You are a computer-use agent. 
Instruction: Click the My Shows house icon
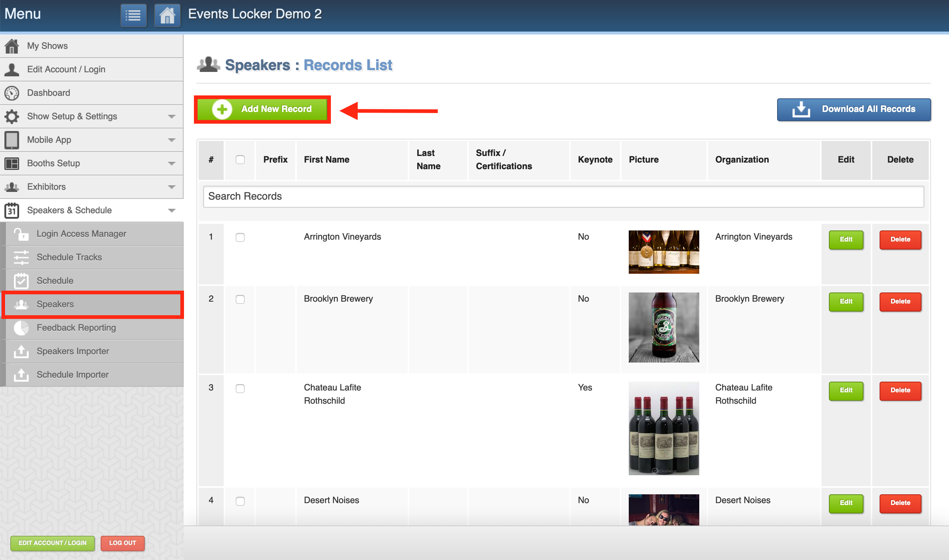coord(12,46)
